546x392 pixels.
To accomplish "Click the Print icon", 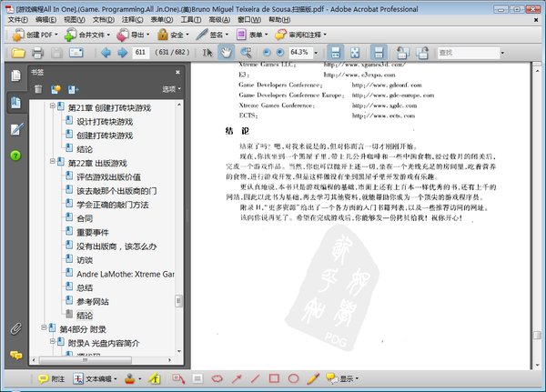I will pos(37,53).
